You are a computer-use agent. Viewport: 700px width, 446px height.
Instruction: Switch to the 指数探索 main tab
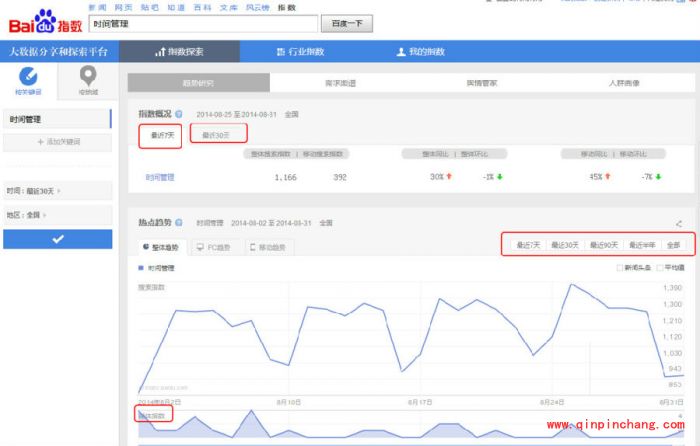click(x=179, y=52)
